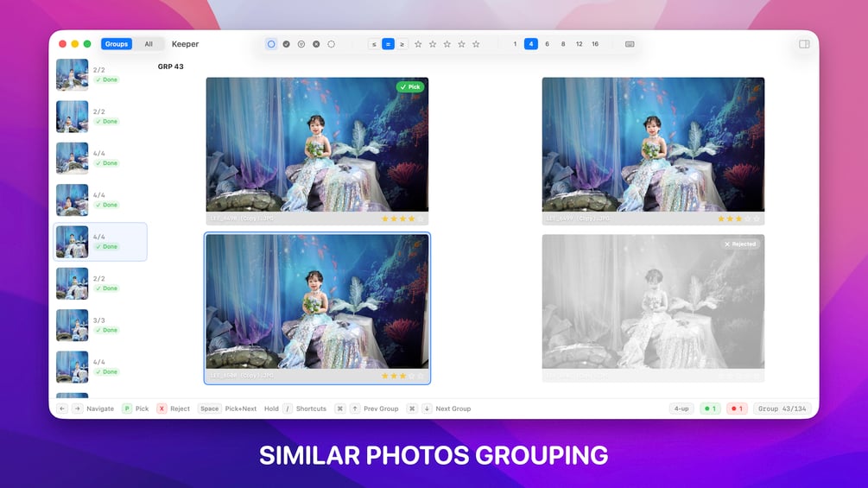Filter by picked checkmark icon
The height and width of the screenshot is (488, 868).
coord(286,44)
